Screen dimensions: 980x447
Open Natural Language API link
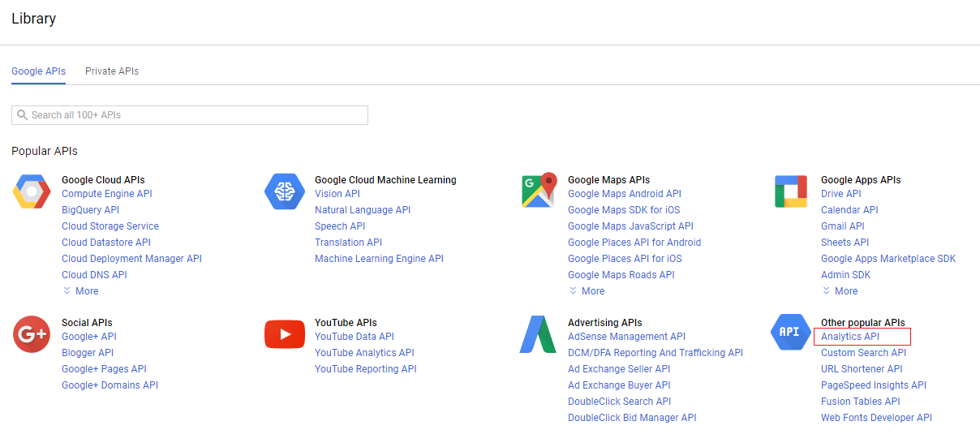coord(363,210)
